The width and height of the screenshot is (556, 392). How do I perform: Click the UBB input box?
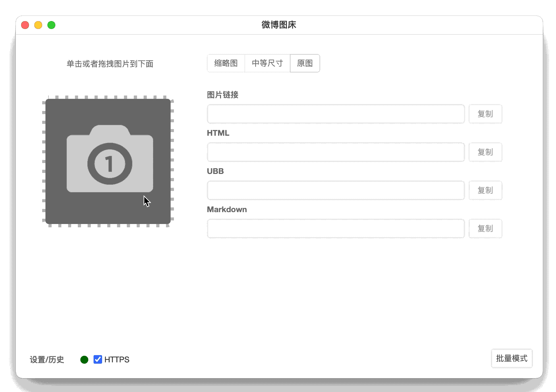pos(335,190)
